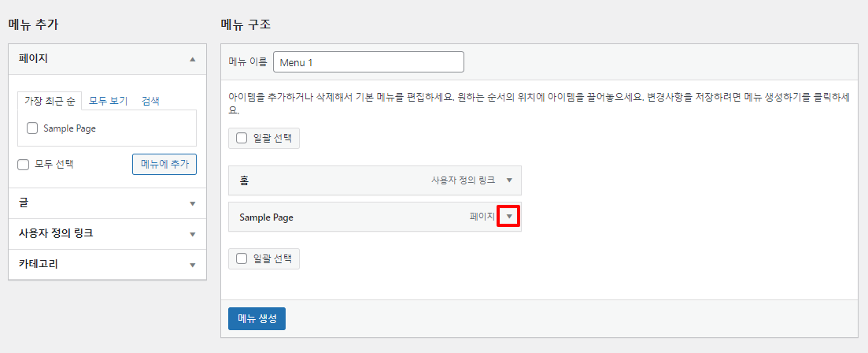
Task: Click the 메뉴 생성 button
Action: pos(257,318)
